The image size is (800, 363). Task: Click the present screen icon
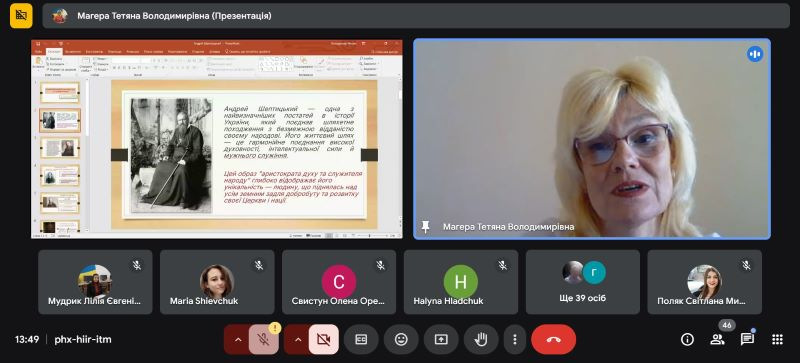point(441,340)
